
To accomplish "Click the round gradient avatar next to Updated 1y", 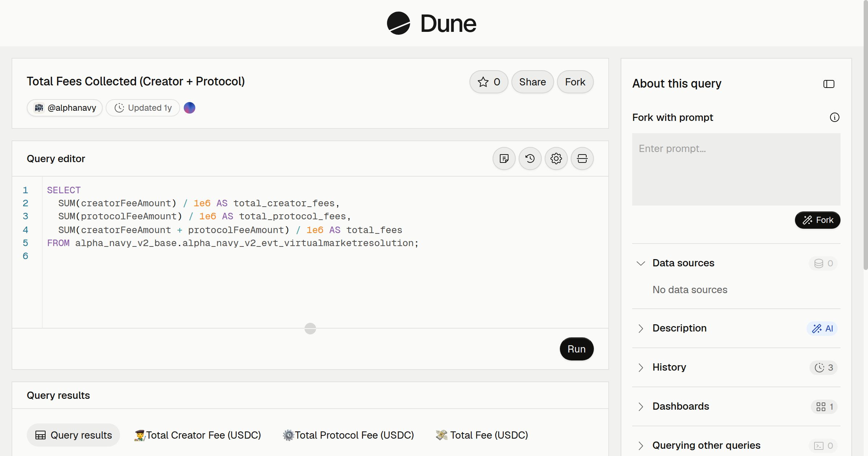I will [190, 108].
